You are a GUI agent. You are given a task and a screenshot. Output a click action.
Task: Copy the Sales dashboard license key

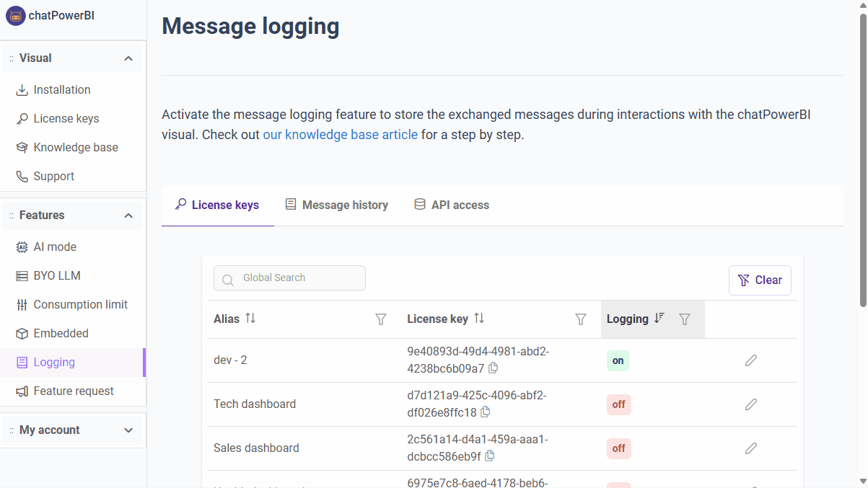pyautogui.click(x=489, y=456)
